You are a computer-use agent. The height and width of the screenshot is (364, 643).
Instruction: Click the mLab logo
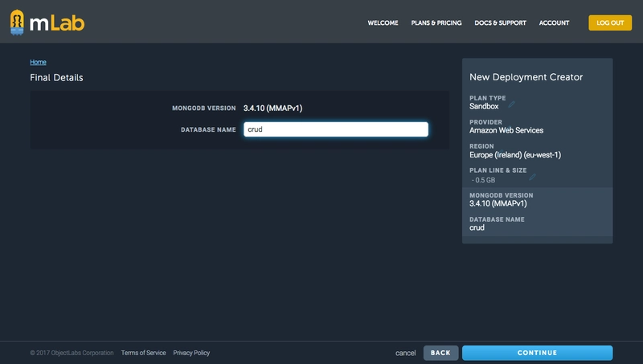point(47,22)
